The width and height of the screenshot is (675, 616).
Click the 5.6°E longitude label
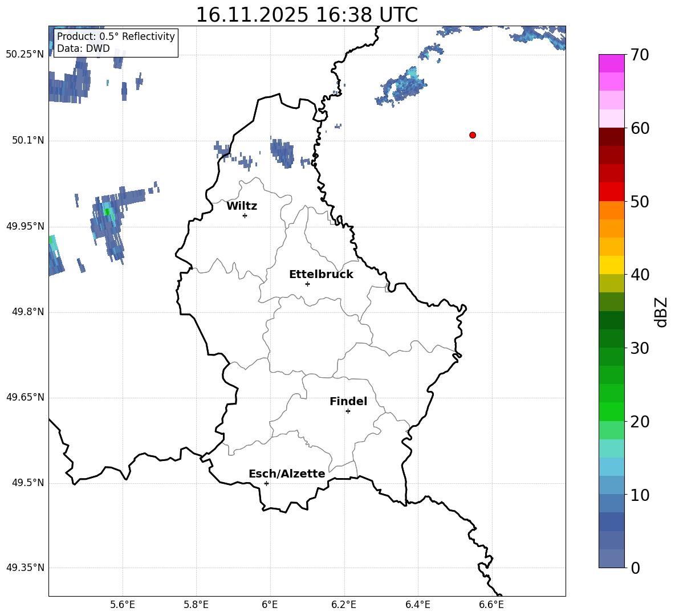point(123,605)
